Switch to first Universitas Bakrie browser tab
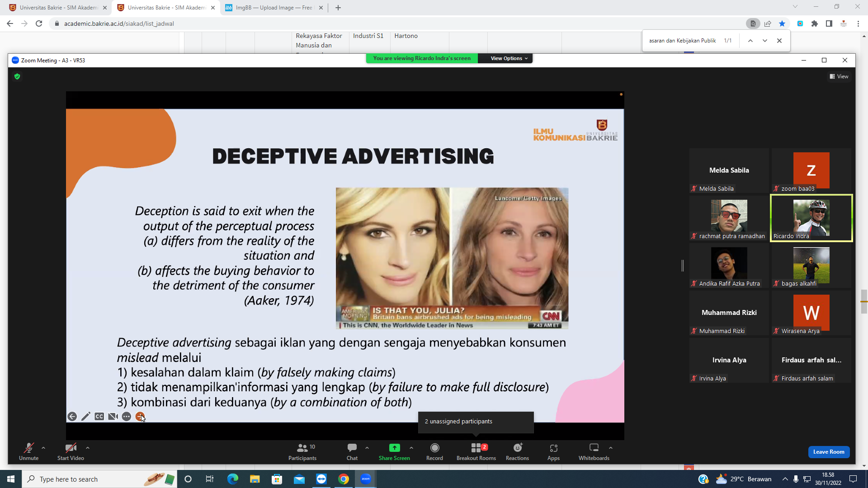Image resolution: width=868 pixels, height=488 pixels. [x=58, y=8]
